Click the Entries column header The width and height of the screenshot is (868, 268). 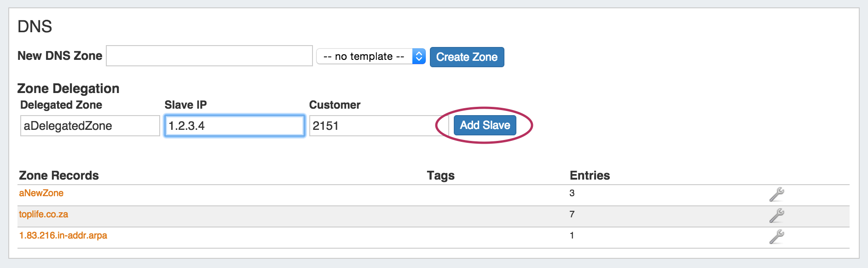[590, 175]
